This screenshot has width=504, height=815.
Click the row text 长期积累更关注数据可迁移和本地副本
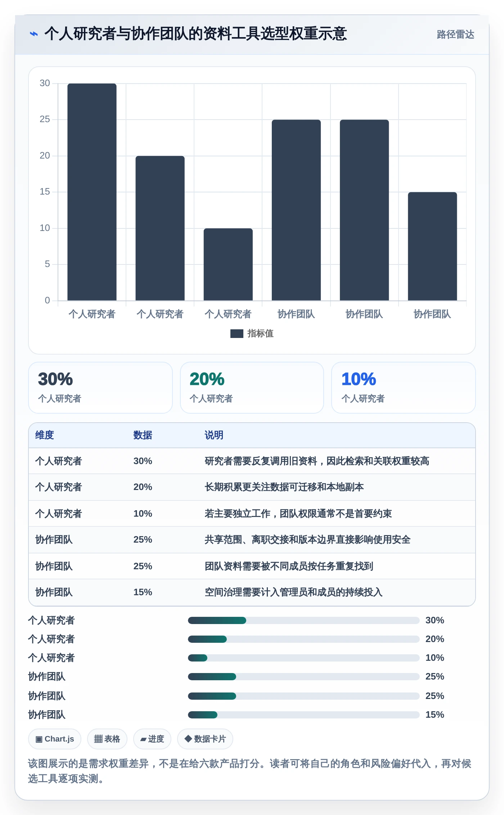tap(284, 487)
